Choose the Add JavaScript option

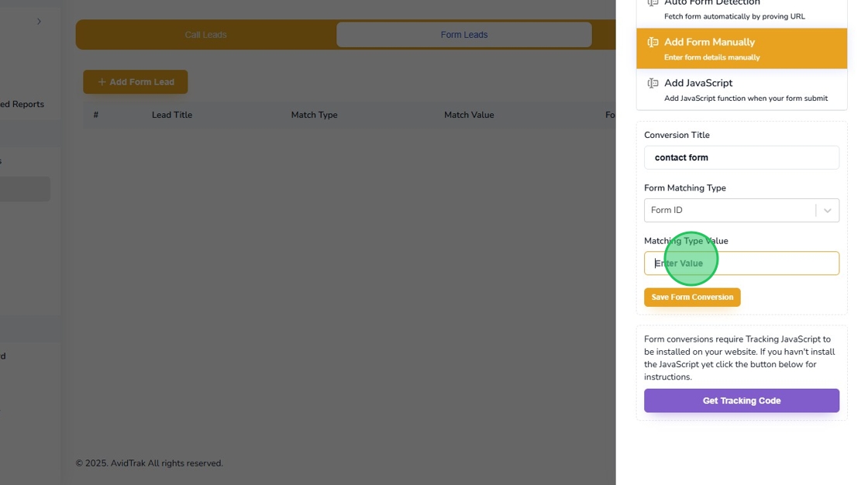pyautogui.click(x=741, y=90)
